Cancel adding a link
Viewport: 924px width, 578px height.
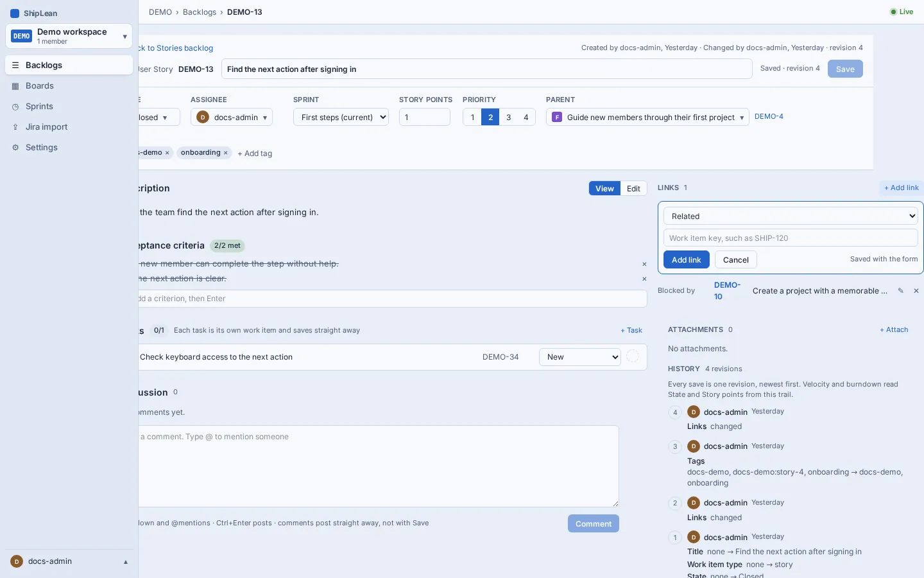point(736,260)
